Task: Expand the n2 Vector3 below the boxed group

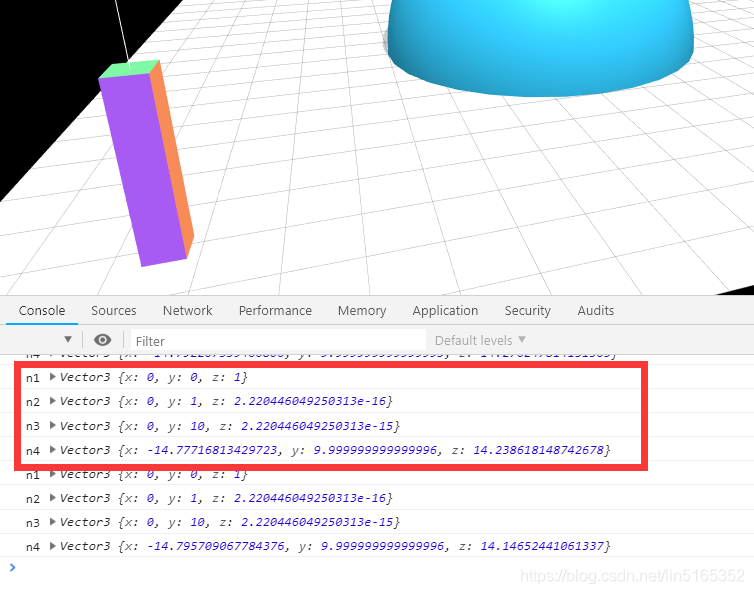Action: point(53,498)
